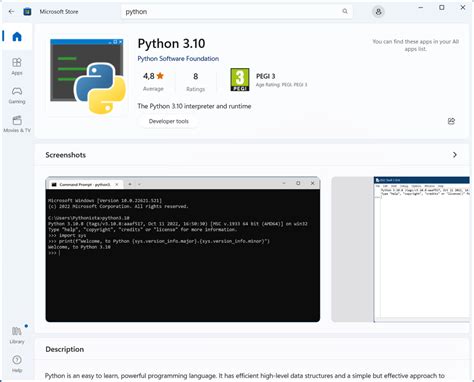Open the Apps sidebar section
474x382 pixels.
pos(17,66)
